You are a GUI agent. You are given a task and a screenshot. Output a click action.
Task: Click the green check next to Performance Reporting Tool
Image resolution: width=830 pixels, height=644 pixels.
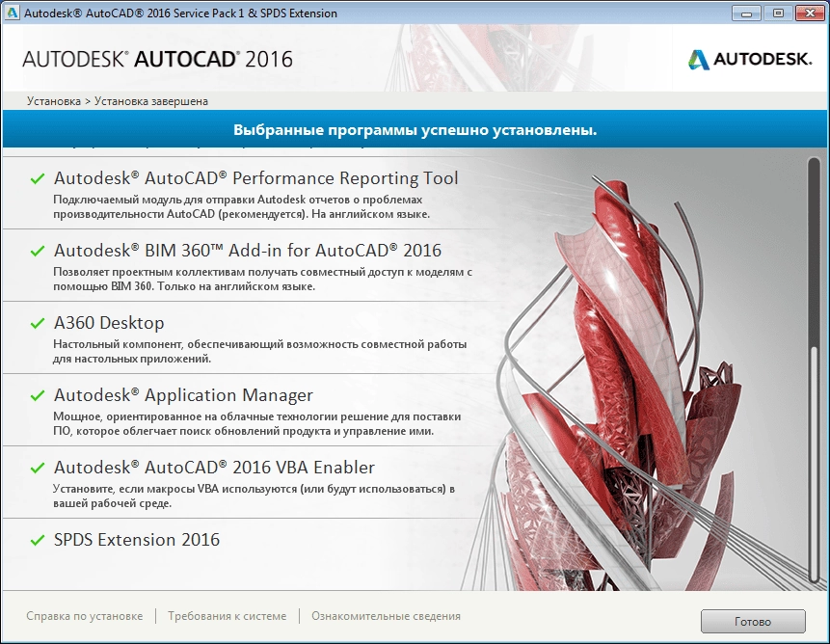click(38, 179)
